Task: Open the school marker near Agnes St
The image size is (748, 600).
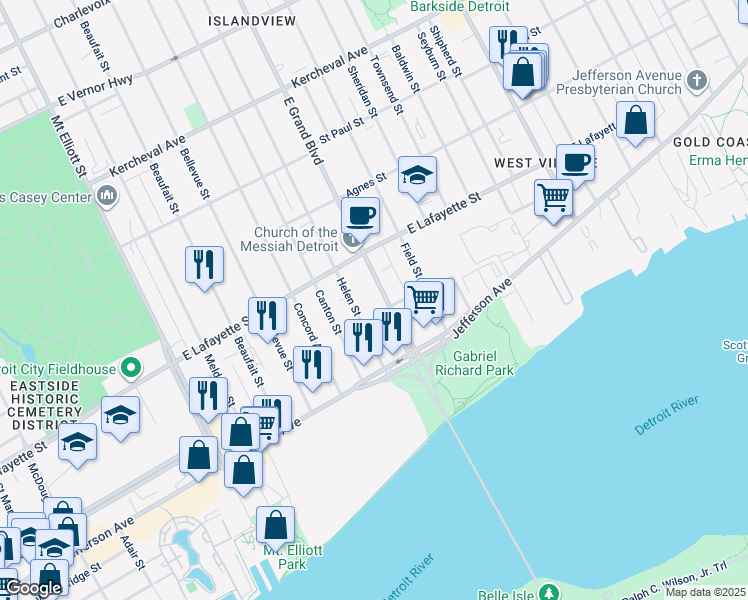Action: click(x=417, y=175)
